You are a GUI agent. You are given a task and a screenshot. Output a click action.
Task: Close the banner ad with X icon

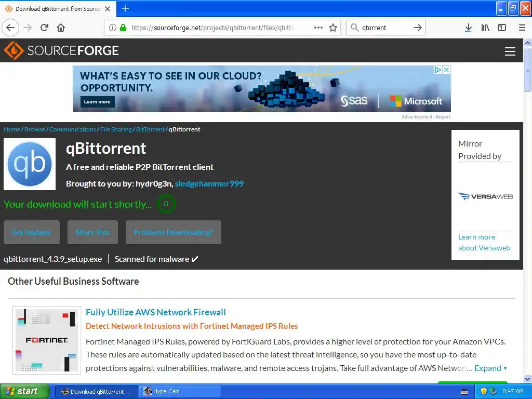(x=446, y=70)
